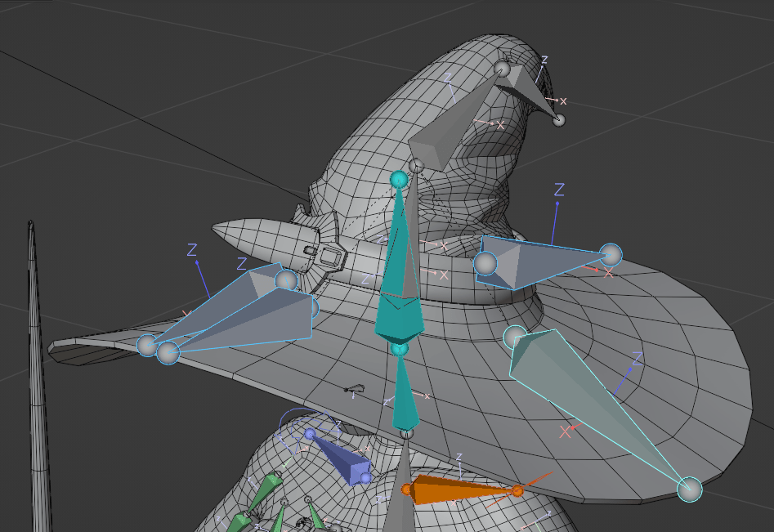Click the orange bone's right end joint
This screenshot has height=532, width=774.
pos(517,491)
